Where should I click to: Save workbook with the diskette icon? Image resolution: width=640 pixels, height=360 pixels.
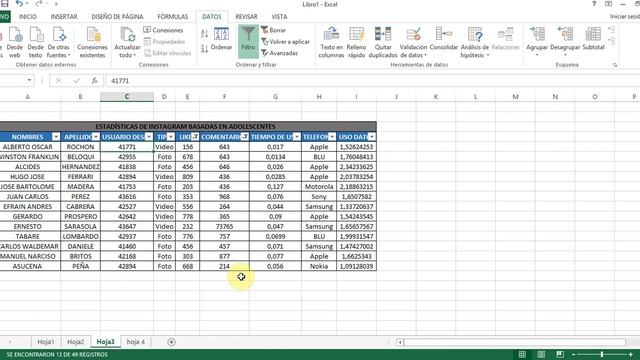pos(4,4)
